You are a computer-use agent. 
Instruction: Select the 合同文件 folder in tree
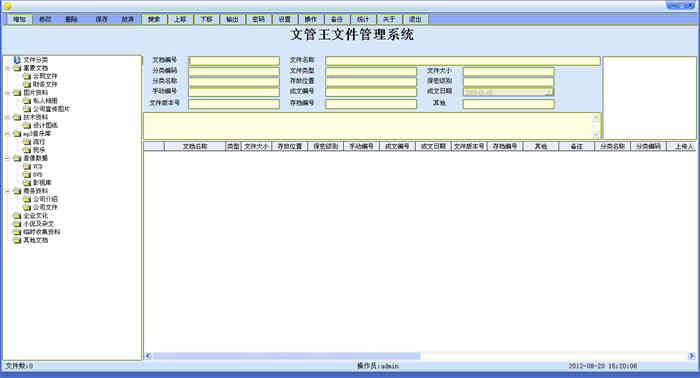coord(45,76)
